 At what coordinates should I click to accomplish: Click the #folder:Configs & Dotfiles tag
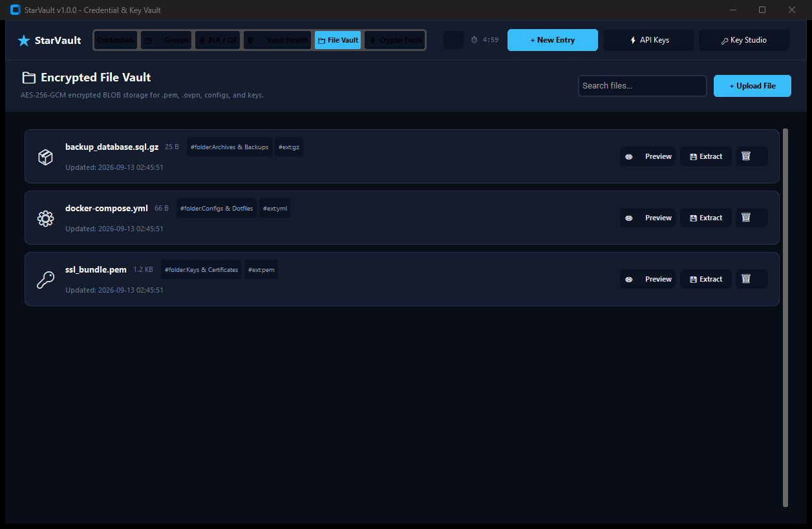point(217,208)
